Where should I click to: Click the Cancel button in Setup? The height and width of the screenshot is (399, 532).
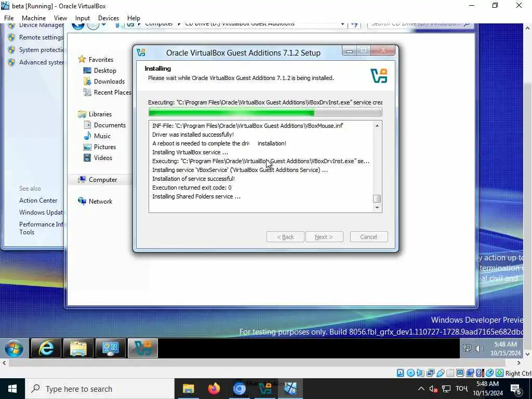click(x=369, y=237)
